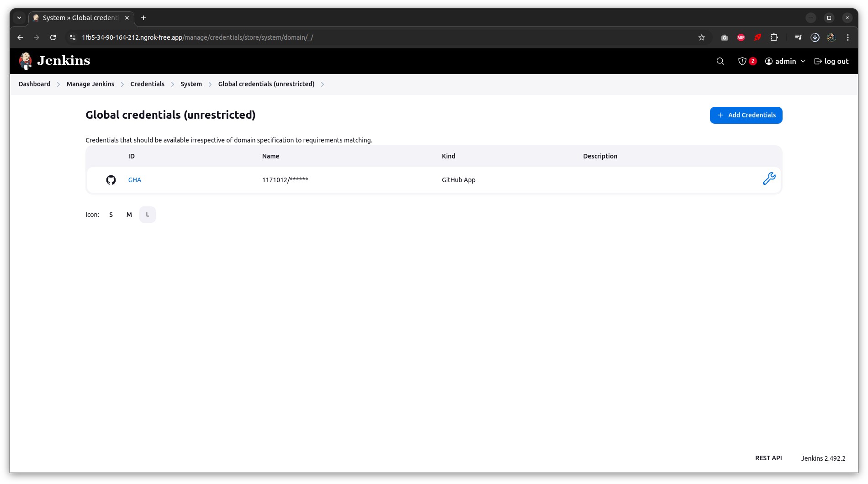Viewport: 868px width, 484px height.
Task: Open the site information icon in address bar
Action: (72, 37)
